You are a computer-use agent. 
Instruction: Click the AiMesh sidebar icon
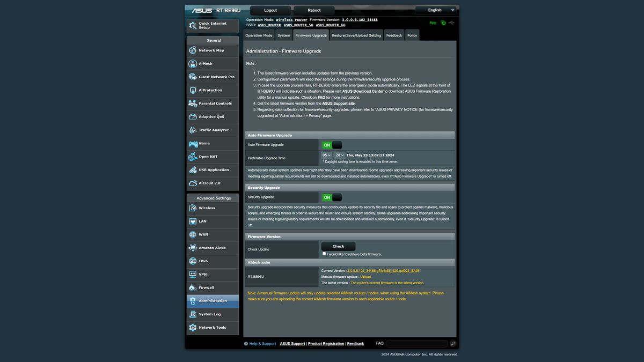193,63
